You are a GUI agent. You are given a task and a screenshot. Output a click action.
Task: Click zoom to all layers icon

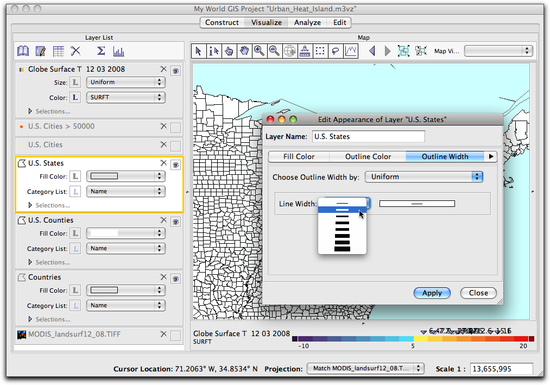tap(404, 51)
